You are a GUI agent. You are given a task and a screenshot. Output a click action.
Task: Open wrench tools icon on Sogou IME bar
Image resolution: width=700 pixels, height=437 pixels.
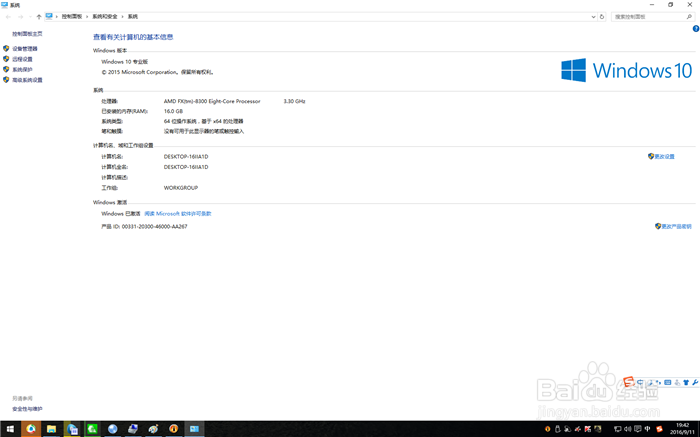point(695,383)
